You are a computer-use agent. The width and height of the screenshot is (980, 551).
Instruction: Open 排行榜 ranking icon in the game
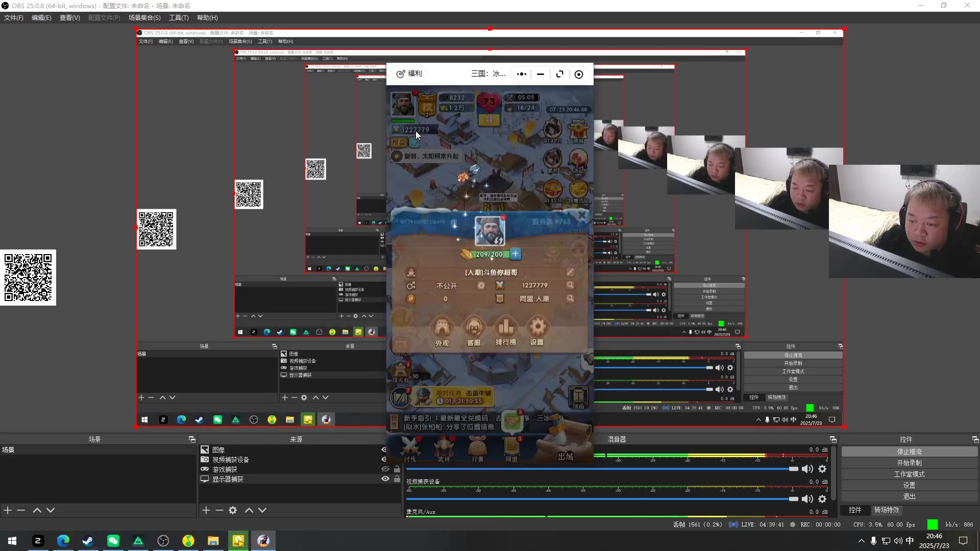506,331
